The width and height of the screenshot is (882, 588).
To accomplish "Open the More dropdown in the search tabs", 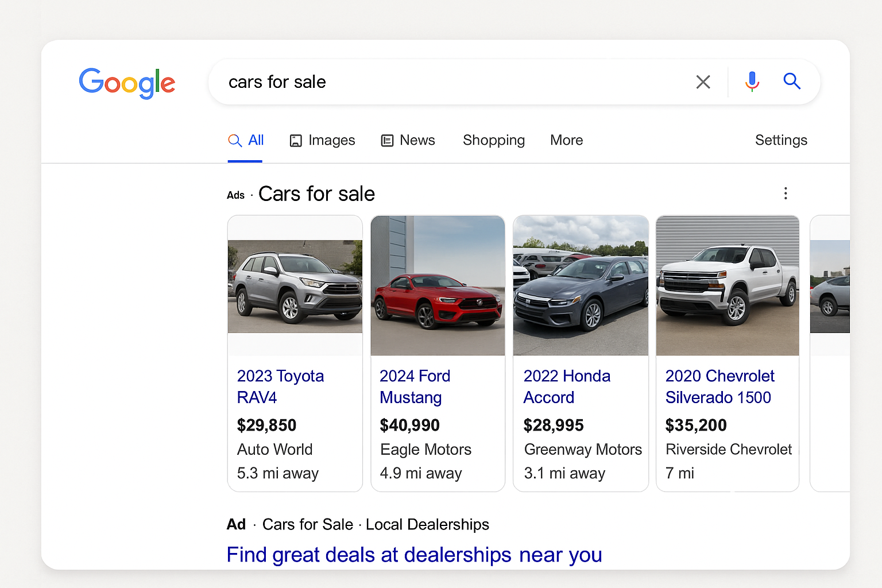I will click(x=566, y=140).
